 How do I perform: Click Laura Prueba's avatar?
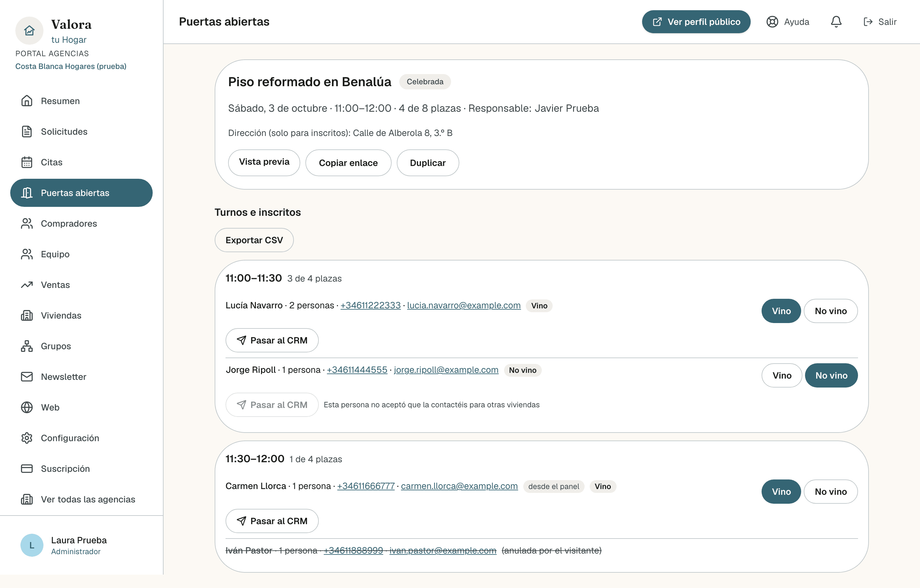[x=32, y=545]
